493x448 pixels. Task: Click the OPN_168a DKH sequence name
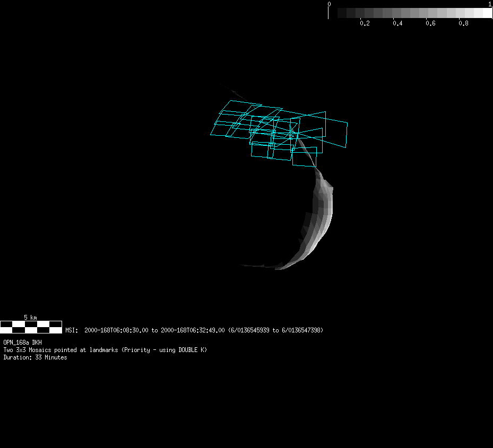[x=22, y=342]
